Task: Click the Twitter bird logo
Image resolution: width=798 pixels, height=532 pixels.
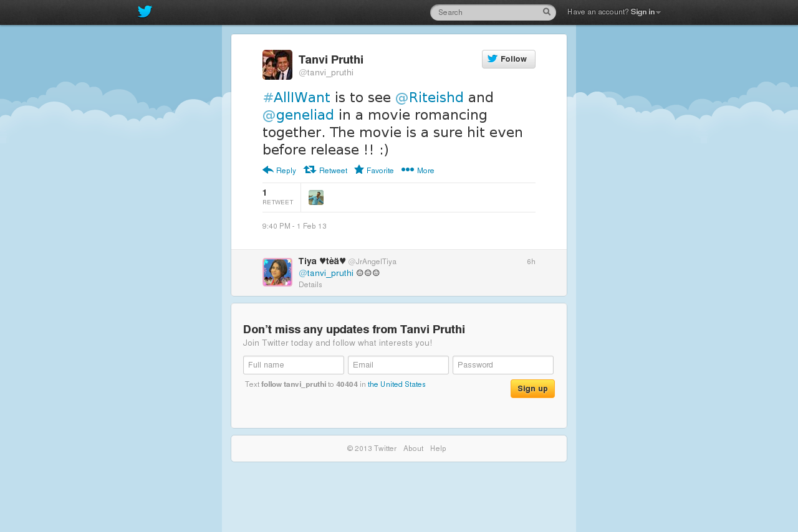Action: point(145,12)
